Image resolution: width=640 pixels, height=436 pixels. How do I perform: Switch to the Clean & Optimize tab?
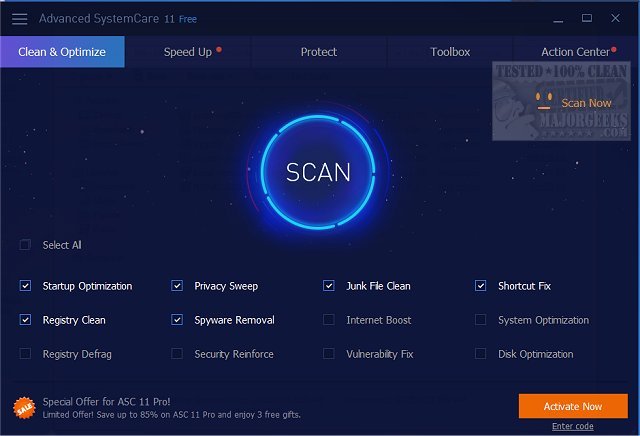pyautogui.click(x=62, y=52)
